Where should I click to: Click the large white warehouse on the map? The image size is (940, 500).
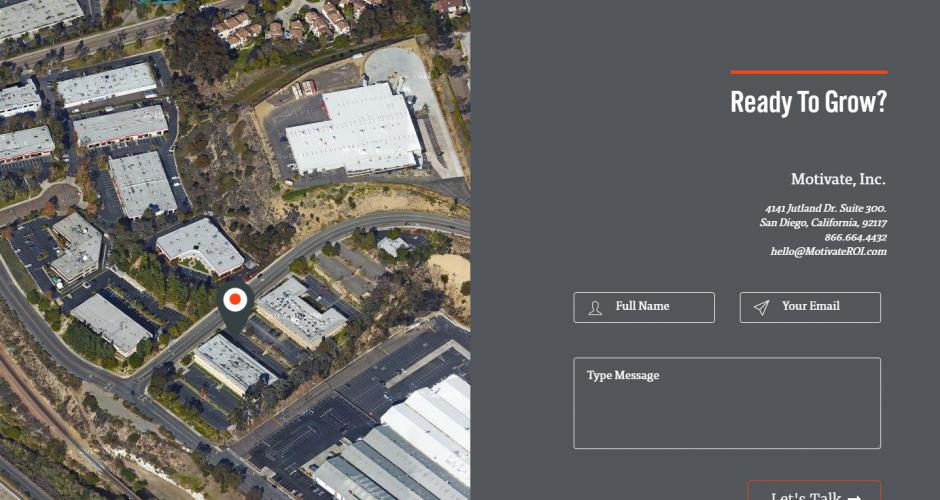354,128
